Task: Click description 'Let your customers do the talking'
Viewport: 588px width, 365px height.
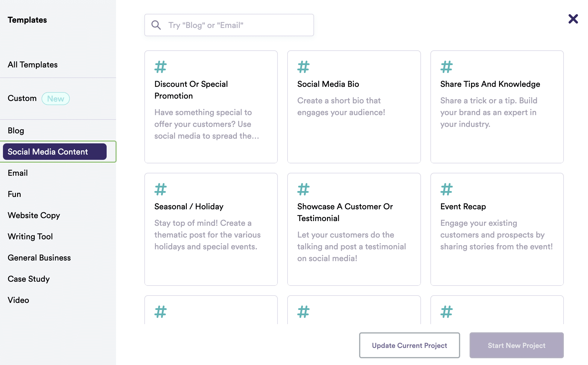Action: click(x=351, y=246)
